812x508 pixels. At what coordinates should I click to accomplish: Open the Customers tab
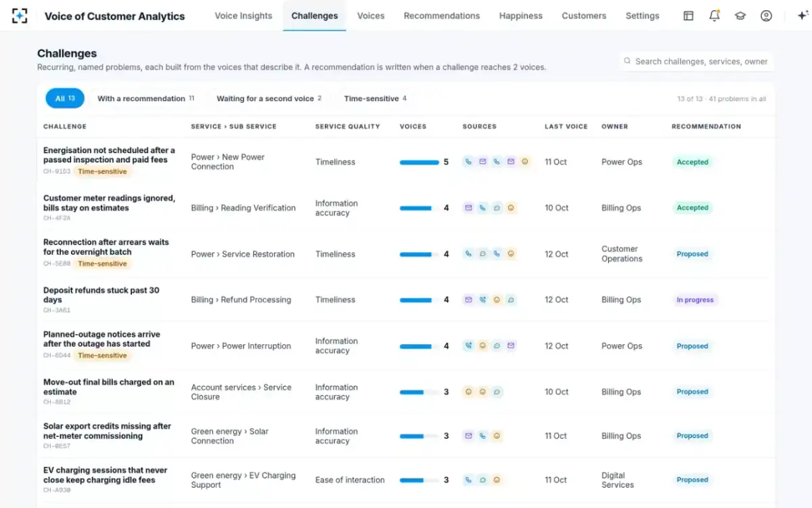tap(584, 16)
